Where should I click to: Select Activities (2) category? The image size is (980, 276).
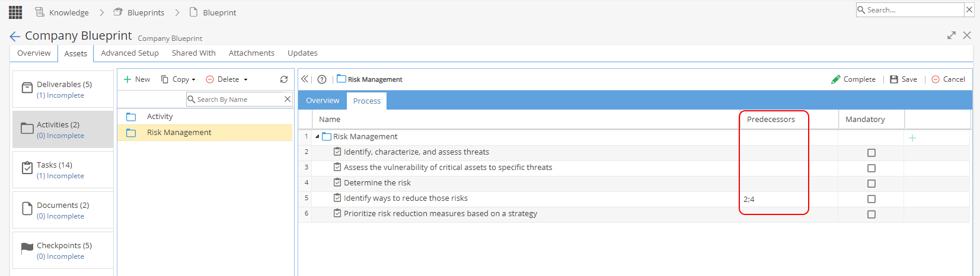pyautogui.click(x=63, y=130)
